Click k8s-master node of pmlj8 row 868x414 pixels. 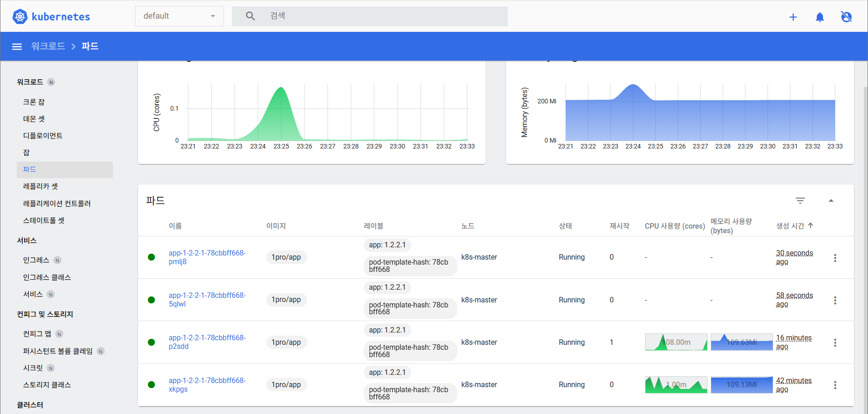click(479, 257)
